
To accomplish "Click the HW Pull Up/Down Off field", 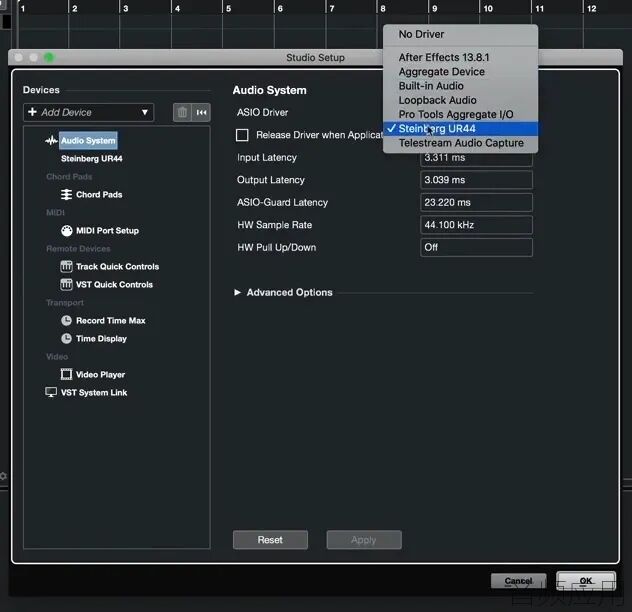I will click(x=476, y=248).
